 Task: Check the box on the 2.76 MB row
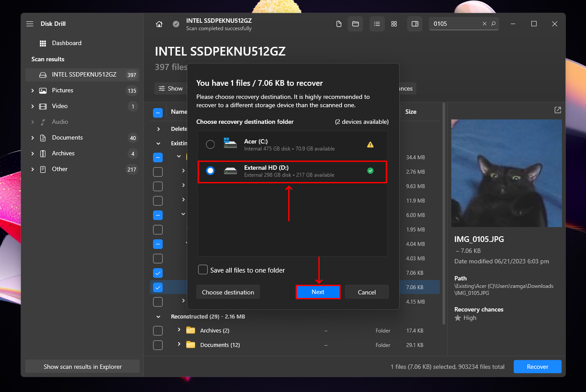pyautogui.click(x=158, y=171)
